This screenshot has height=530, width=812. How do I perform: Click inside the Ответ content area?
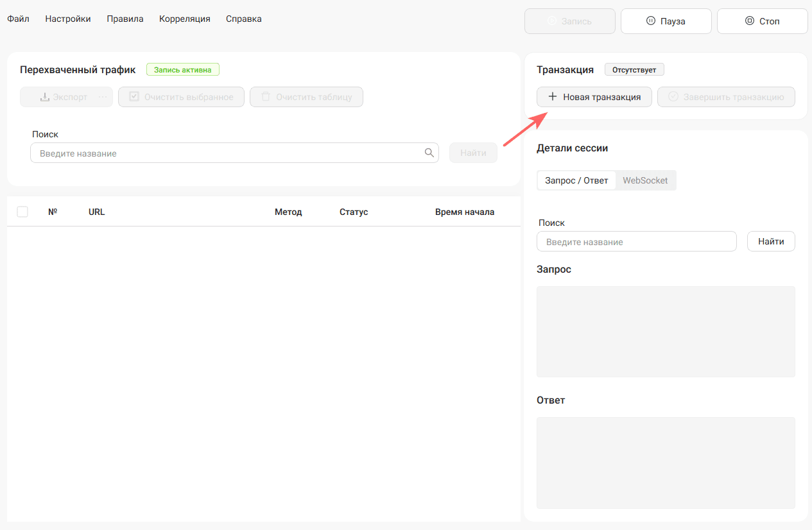pyautogui.click(x=666, y=463)
